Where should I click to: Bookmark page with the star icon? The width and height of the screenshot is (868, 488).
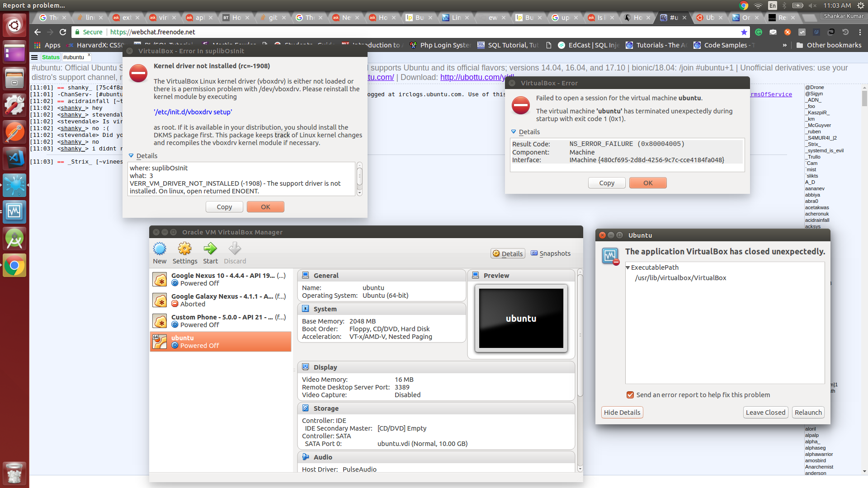[744, 32]
